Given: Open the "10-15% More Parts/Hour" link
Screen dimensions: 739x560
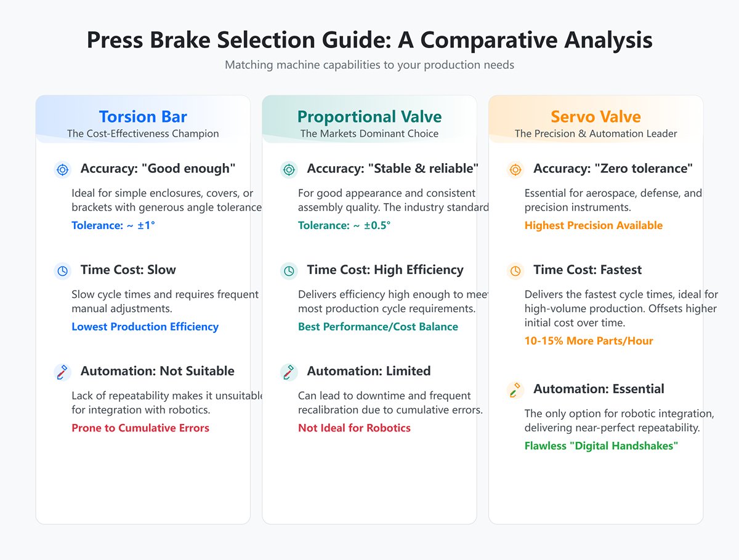Looking at the screenshot, I should pos(589,341).
